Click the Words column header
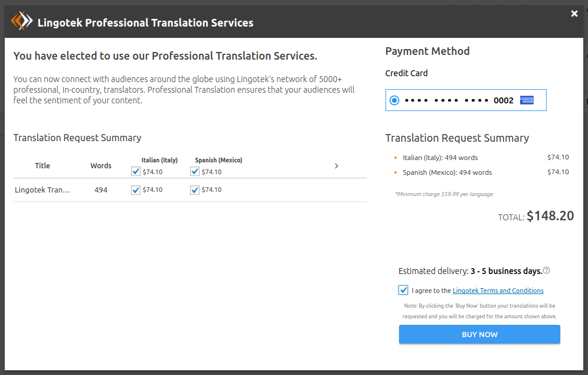 101,166
